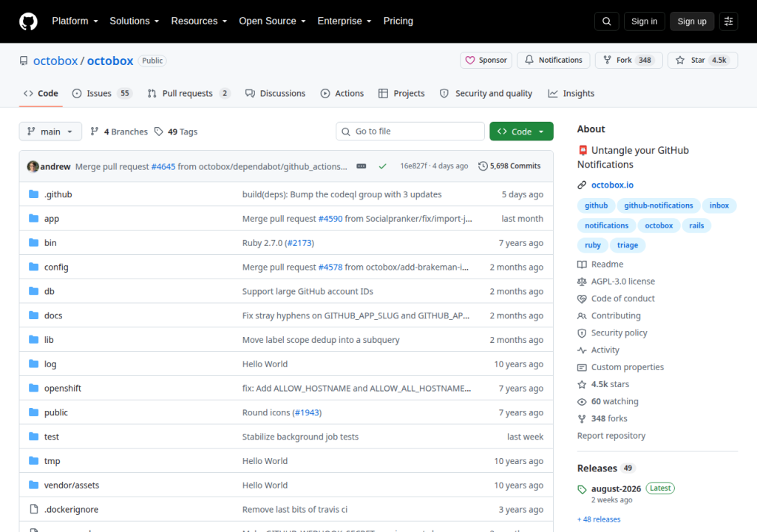Click the people icon beside Contributing

(582, 316)
